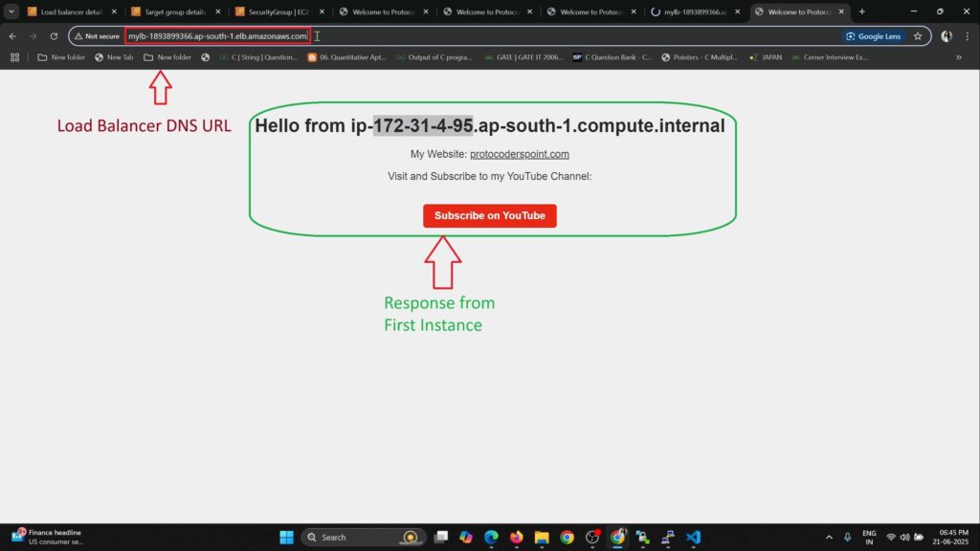Screen dimensions: 980x551
Task: Reload the current page
Action: point(54,36)
